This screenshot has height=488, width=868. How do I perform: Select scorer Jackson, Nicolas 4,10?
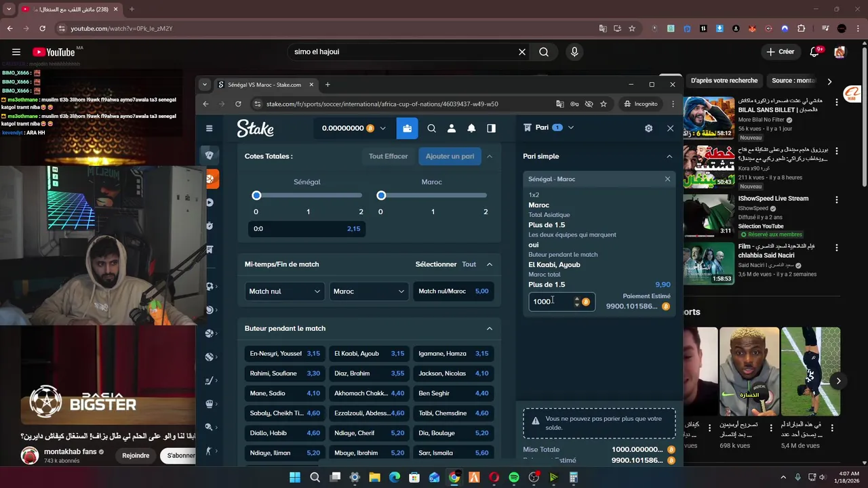(453, 373)
